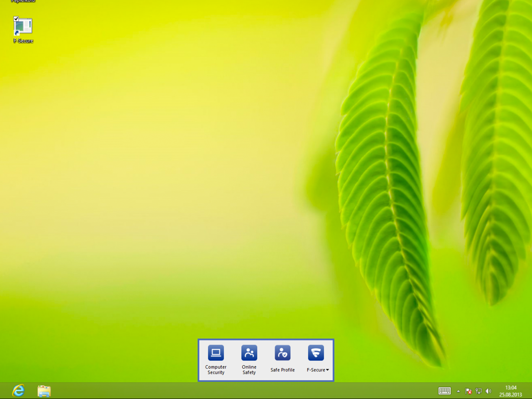
Task: Show the touch keyboard from taskbar
Action: click(x=444, y=391)
